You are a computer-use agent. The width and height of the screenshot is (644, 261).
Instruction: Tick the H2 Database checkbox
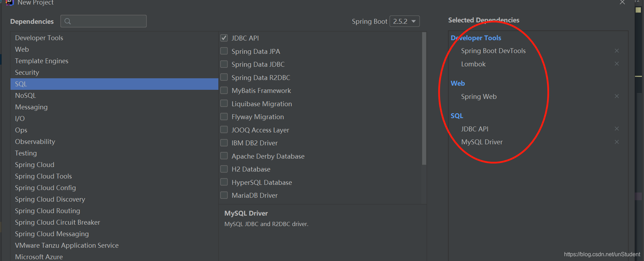(x=224, y=169)
